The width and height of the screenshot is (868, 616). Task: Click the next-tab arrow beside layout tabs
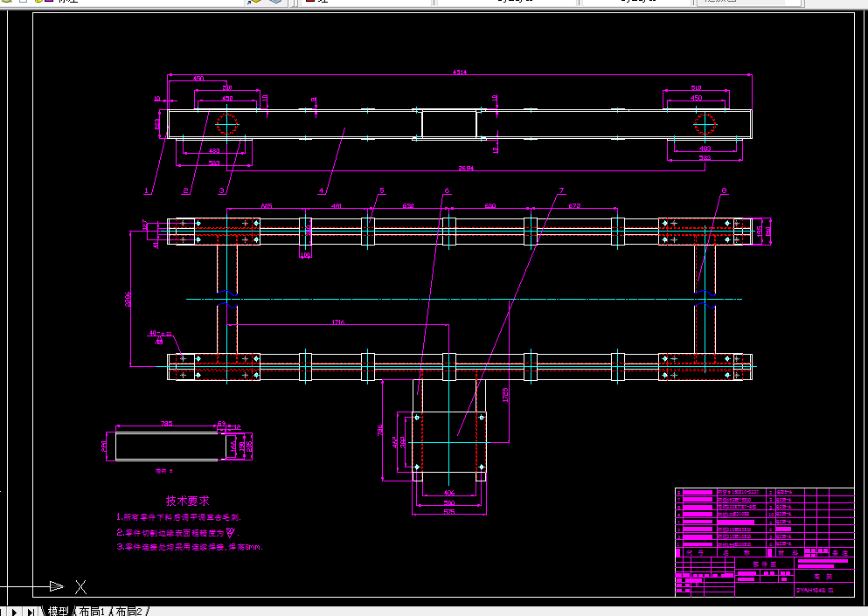[15, 612]
